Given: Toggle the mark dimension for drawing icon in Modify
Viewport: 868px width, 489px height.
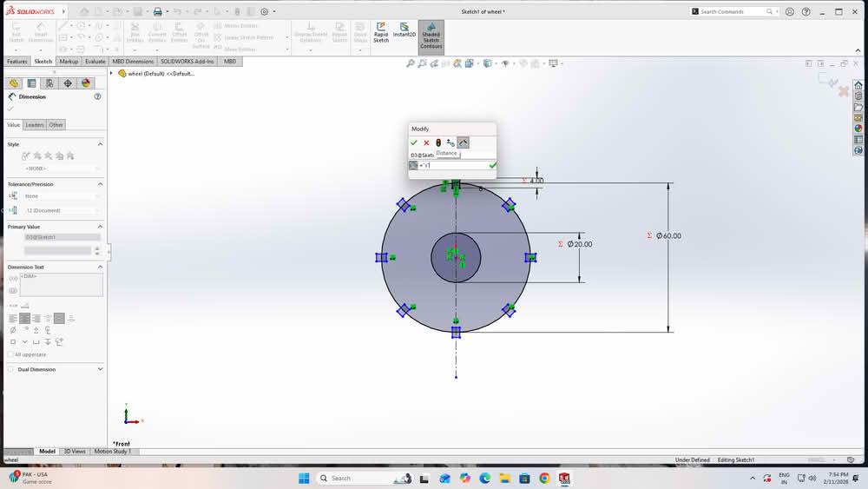Looking at the screenshot, I should point(464,143).
